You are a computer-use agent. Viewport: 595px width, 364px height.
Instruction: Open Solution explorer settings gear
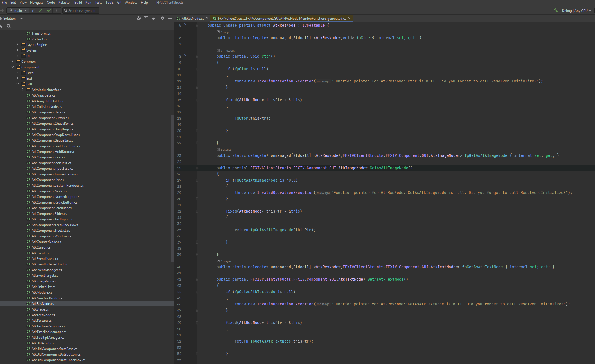tap(163, 18)
